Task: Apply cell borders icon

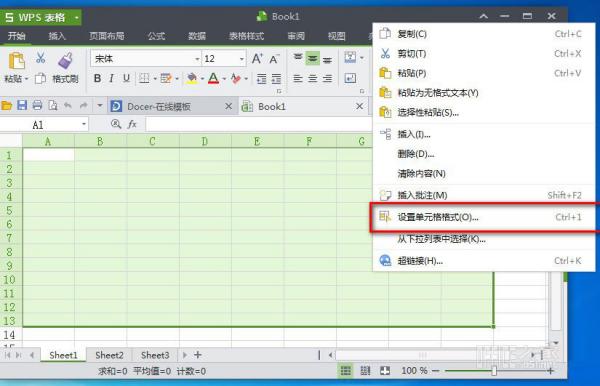Action: click(144, 79)
